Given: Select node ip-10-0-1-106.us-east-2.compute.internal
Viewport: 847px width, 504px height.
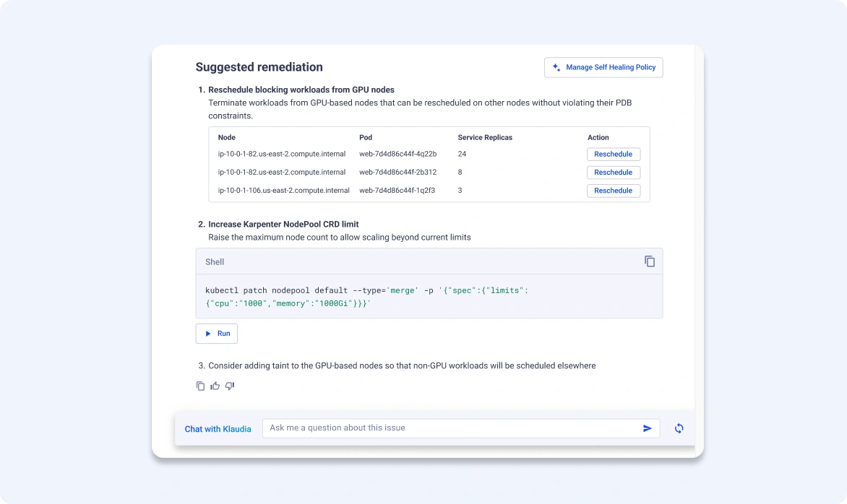Looking at the screenshot, I should (x=283, y=191).
